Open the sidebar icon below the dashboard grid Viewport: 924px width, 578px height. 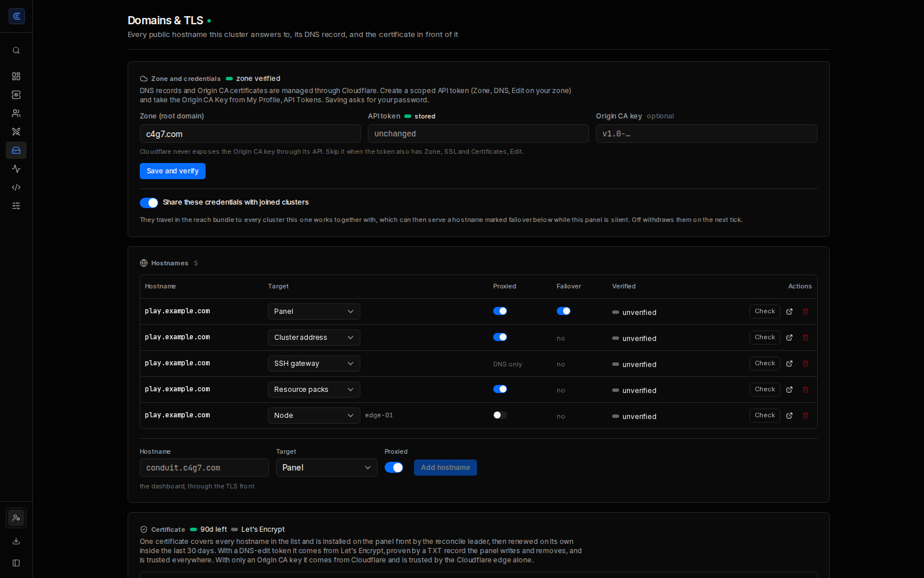click(x=16, y=95)
